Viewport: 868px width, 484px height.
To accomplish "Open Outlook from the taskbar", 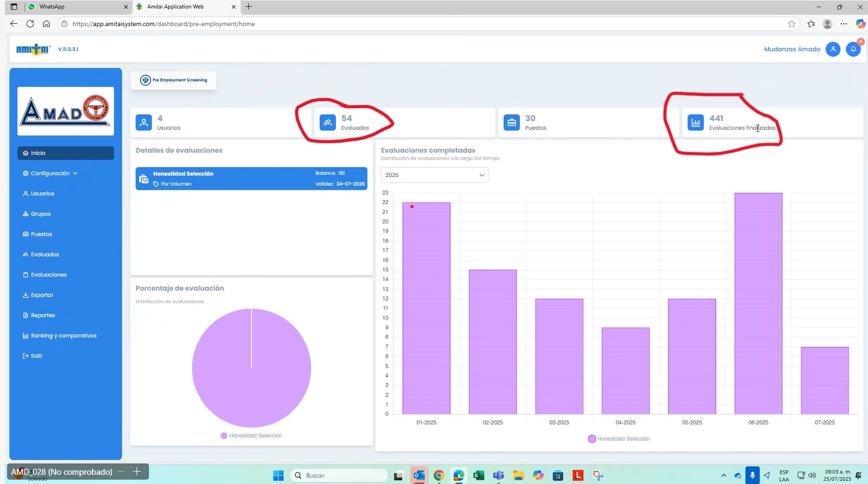I will [x=418, y=475].
